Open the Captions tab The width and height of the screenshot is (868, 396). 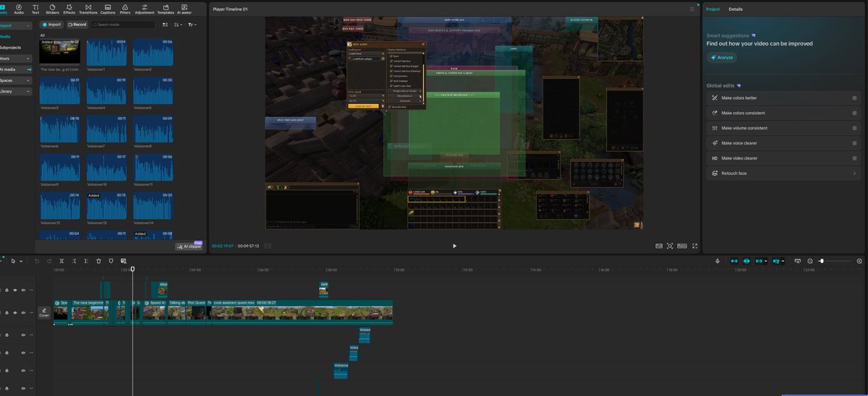click(108, 9)
